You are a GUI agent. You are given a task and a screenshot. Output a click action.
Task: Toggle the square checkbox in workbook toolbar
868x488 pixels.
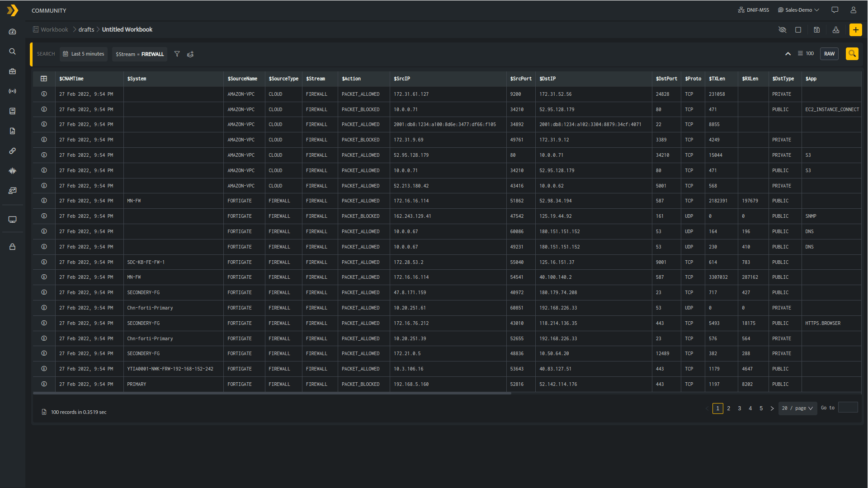click(798, 30)
